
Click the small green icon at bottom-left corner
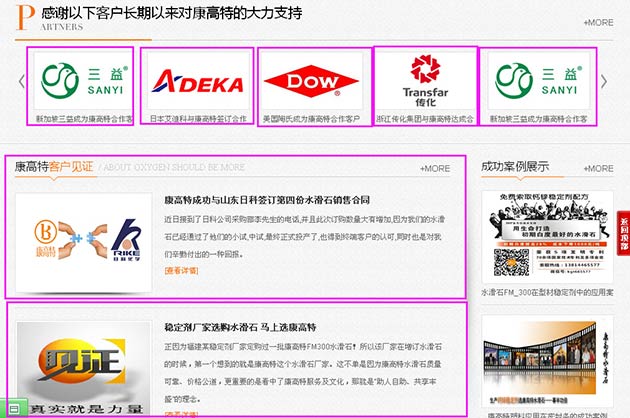coord(12,408)
